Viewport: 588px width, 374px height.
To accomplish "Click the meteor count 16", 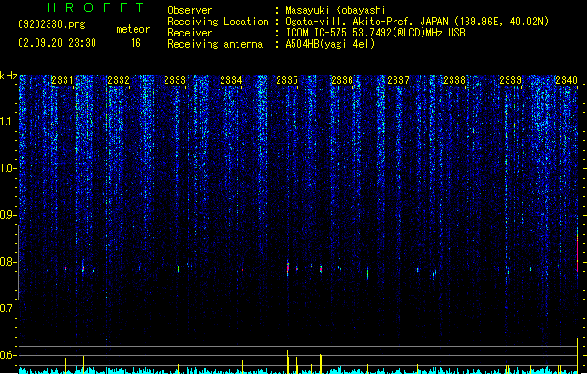I will 136,43.
